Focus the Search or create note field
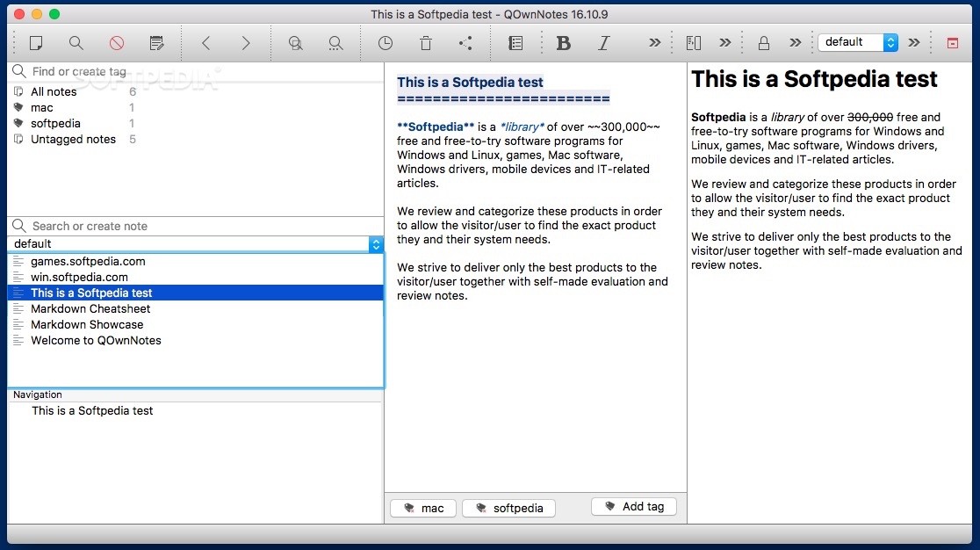 coord(195,227)
